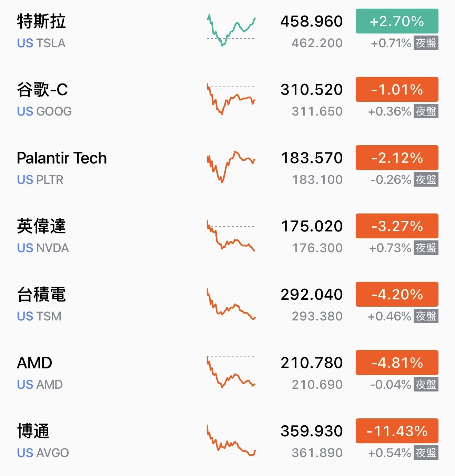Click the GOOG mini price chart

pyautogui.click(x=231, y=99)
